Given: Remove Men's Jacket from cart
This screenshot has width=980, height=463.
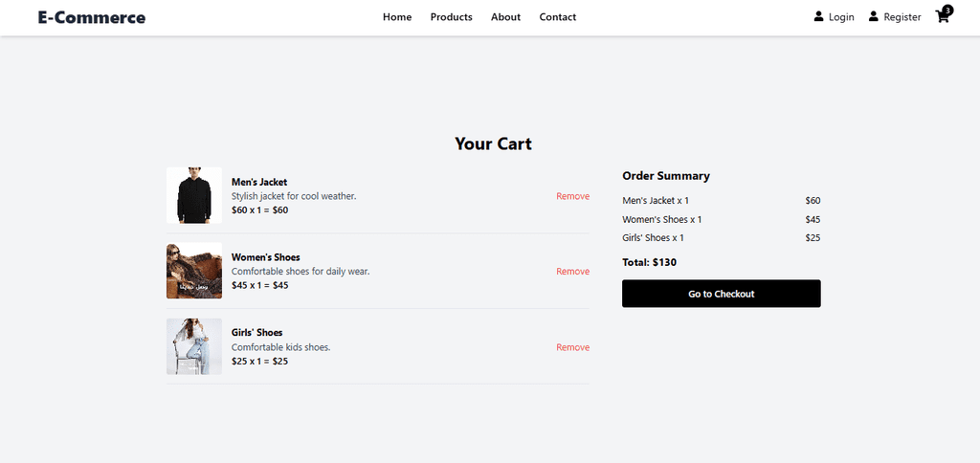Looking at the screenshot, I should click(572, 196).
